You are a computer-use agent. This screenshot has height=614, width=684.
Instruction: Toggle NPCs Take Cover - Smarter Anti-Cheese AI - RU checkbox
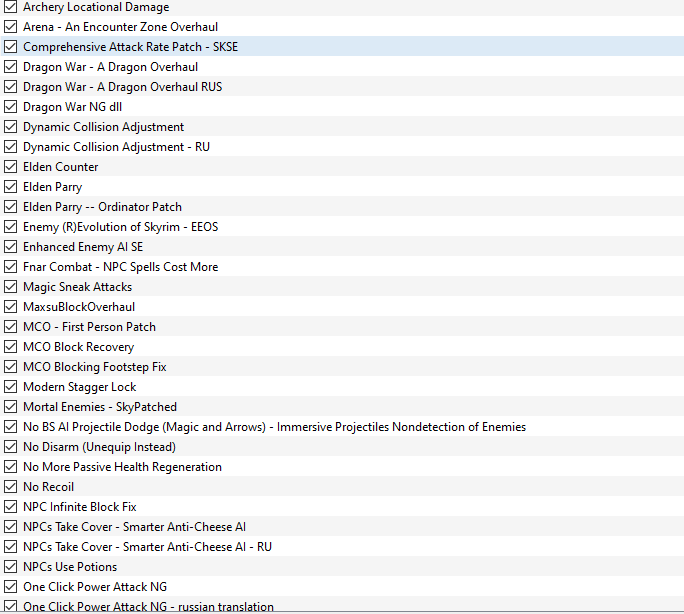pos(10,546)
